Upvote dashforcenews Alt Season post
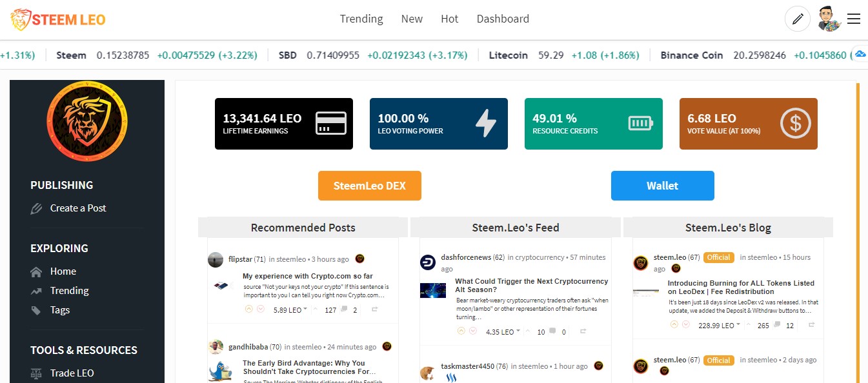868x383 pixels. pyautogui.click(x=461, y=331)
